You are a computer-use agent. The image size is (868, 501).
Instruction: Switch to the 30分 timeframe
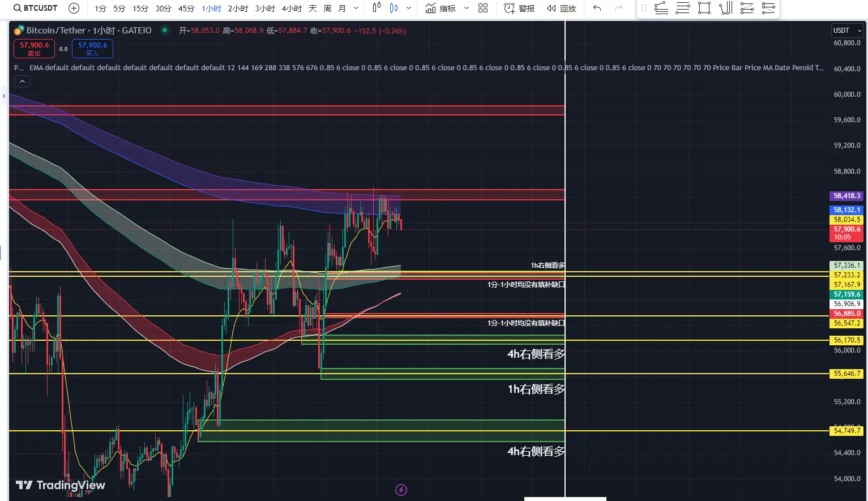(x=163, y=8)
